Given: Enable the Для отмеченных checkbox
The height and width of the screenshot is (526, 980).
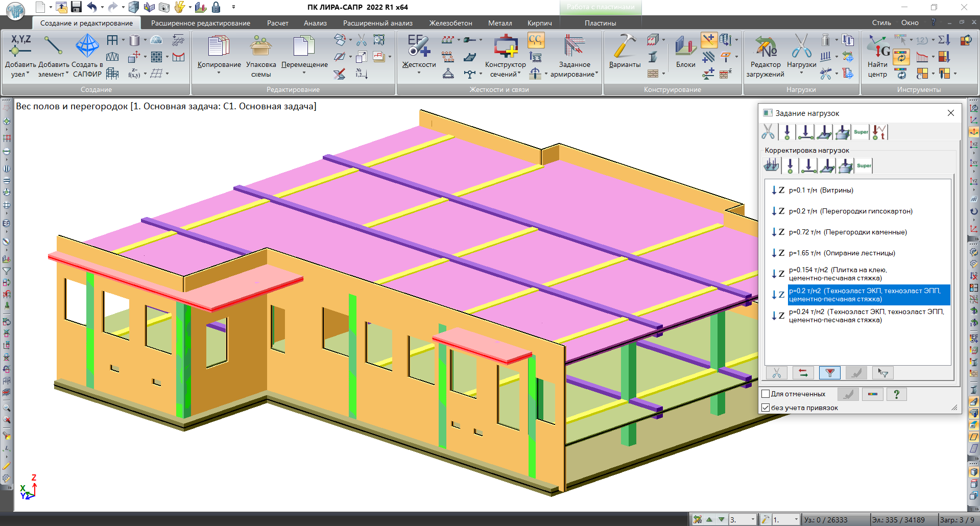Looking at the screenshot, I should (766, 394).
